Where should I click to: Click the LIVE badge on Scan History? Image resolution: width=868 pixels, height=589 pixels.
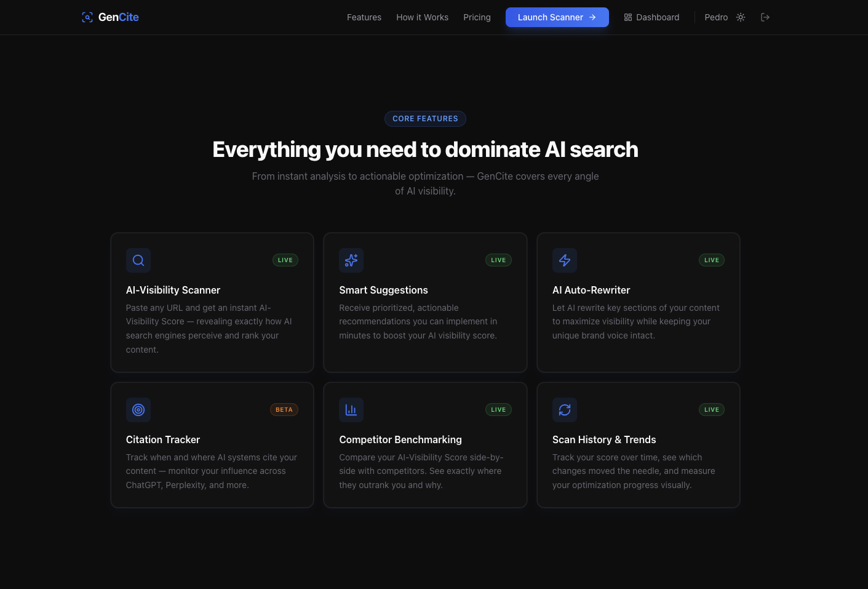712,410
